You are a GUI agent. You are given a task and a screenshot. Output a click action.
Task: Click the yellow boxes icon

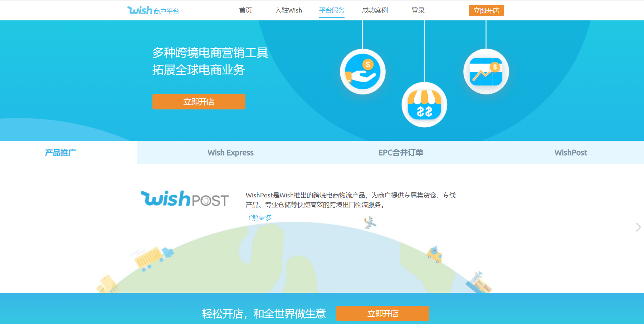107,284
